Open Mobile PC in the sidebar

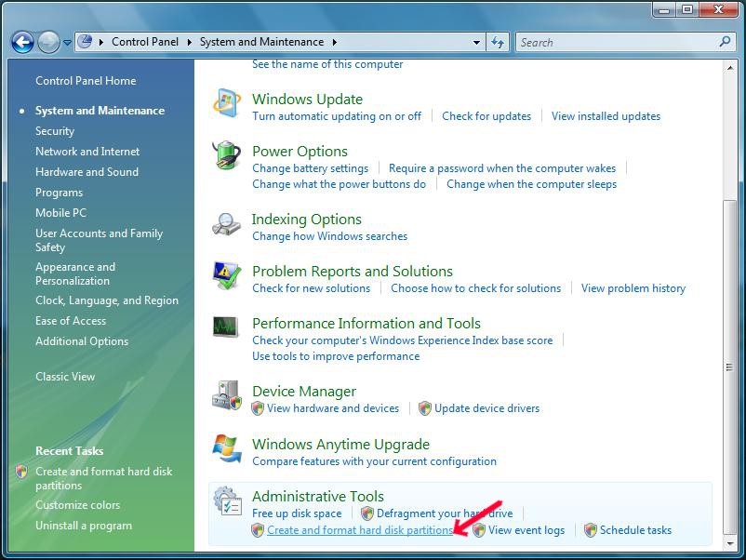60,213
